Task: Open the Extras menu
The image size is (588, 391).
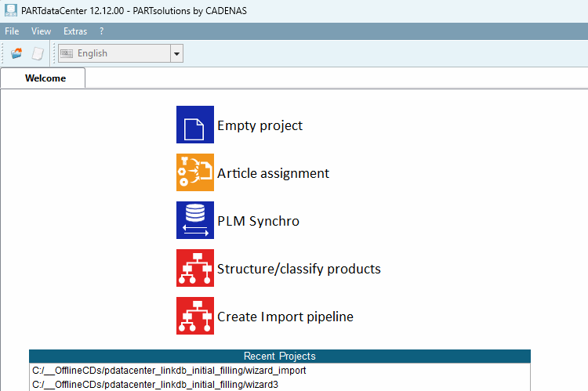Action: 75,31
